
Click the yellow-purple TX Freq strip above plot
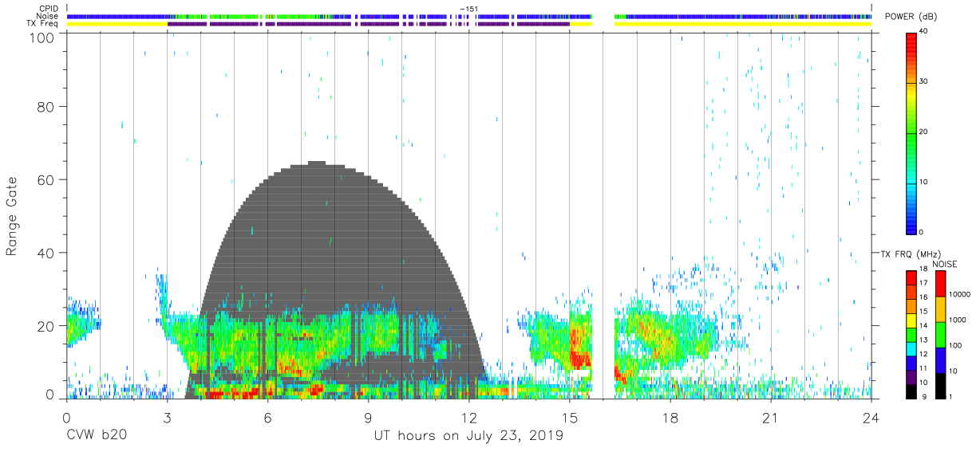point(469,24)
